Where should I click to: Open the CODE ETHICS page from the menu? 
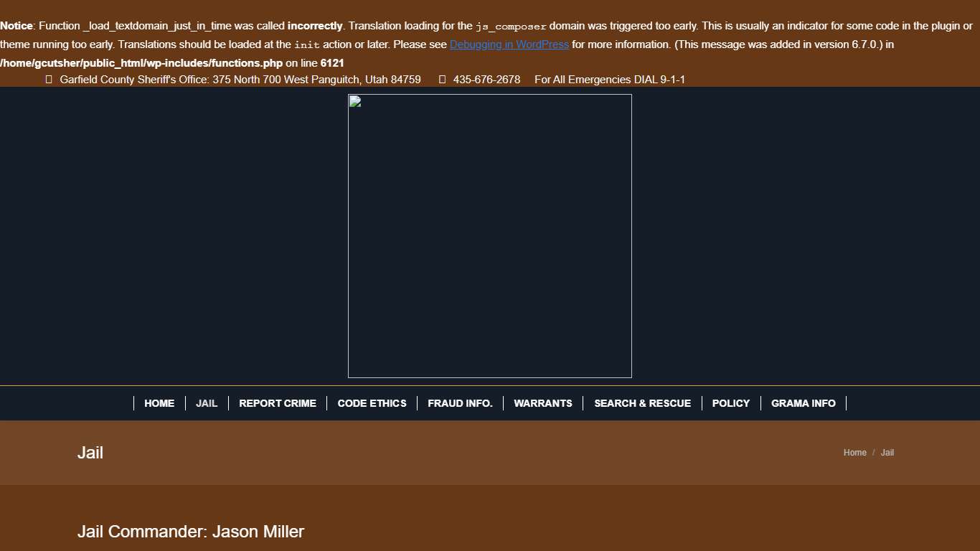pos(372,403)
